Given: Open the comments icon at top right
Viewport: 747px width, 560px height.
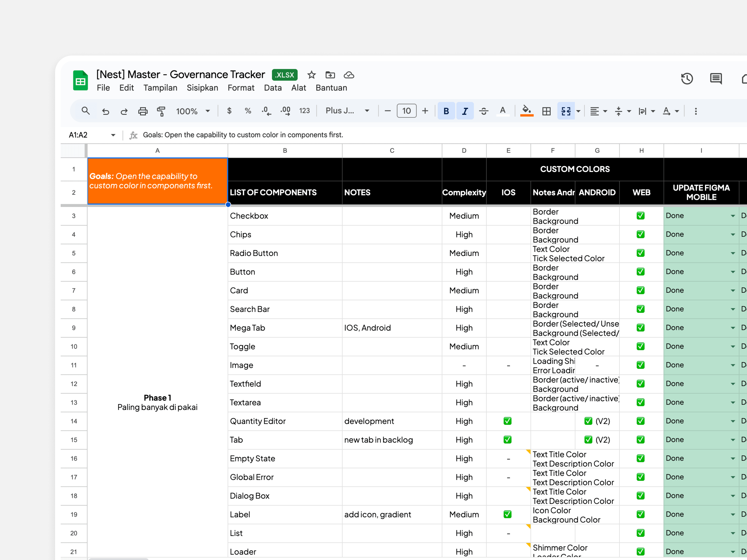Looking at the screenshot, I should [x=715, y=79].
